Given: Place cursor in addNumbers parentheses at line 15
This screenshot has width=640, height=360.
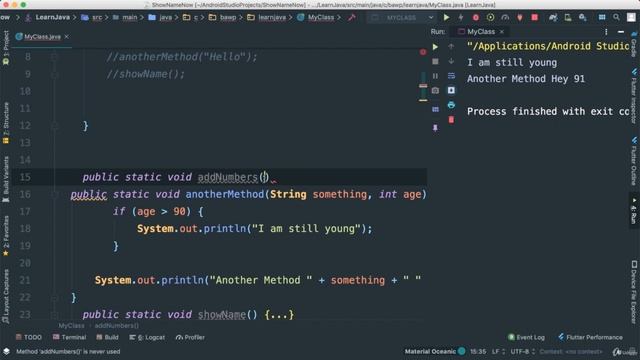Looking at the screenshot, I should click(264, 177).
